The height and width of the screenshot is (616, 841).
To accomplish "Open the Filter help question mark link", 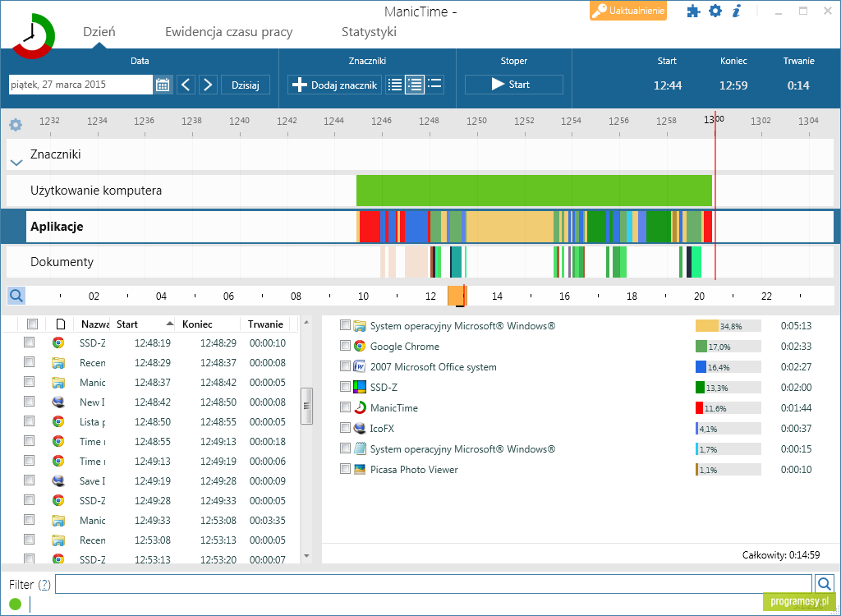I will pyautogui.click(x=44, y=584).
